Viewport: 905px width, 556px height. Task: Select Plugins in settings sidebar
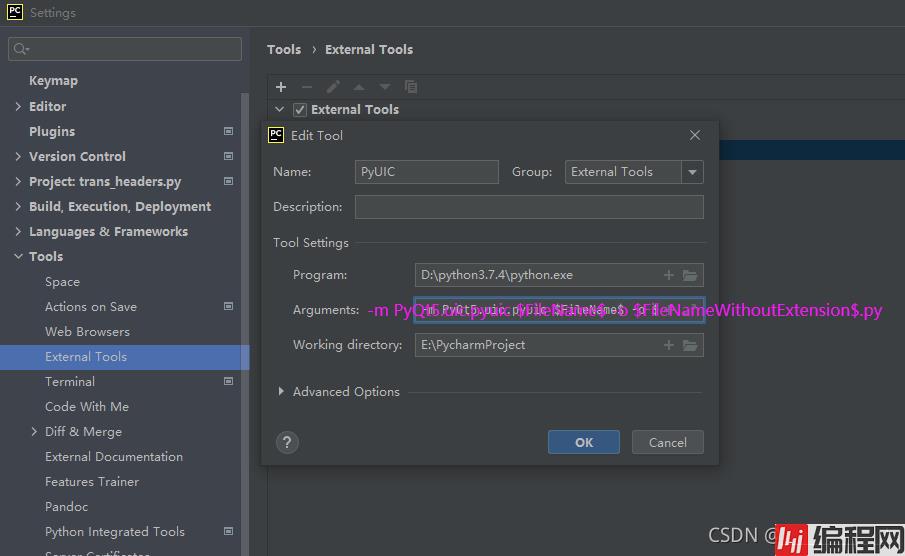52,131
